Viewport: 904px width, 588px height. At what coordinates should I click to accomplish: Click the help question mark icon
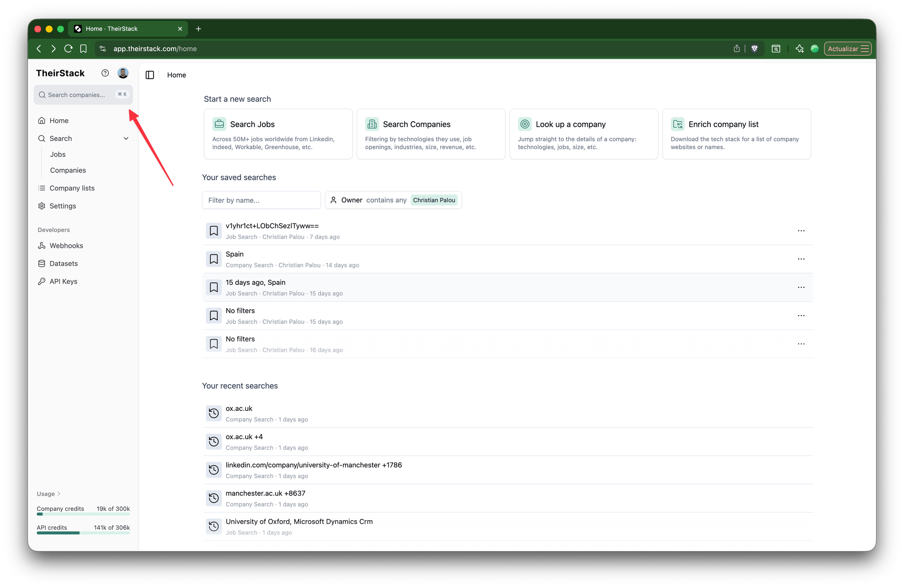click(x=105, y=73)
